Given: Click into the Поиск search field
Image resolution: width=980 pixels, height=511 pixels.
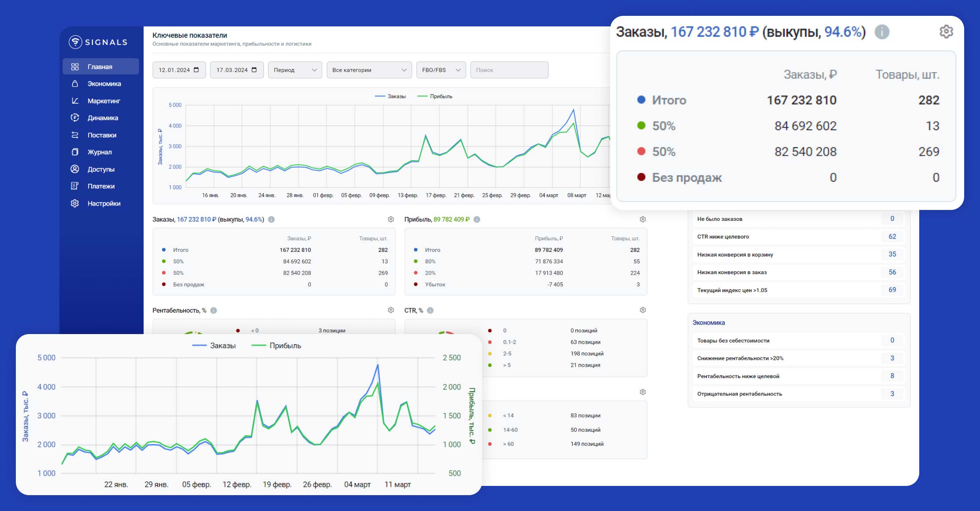Looking at the screenshot, I should point(509,70).
